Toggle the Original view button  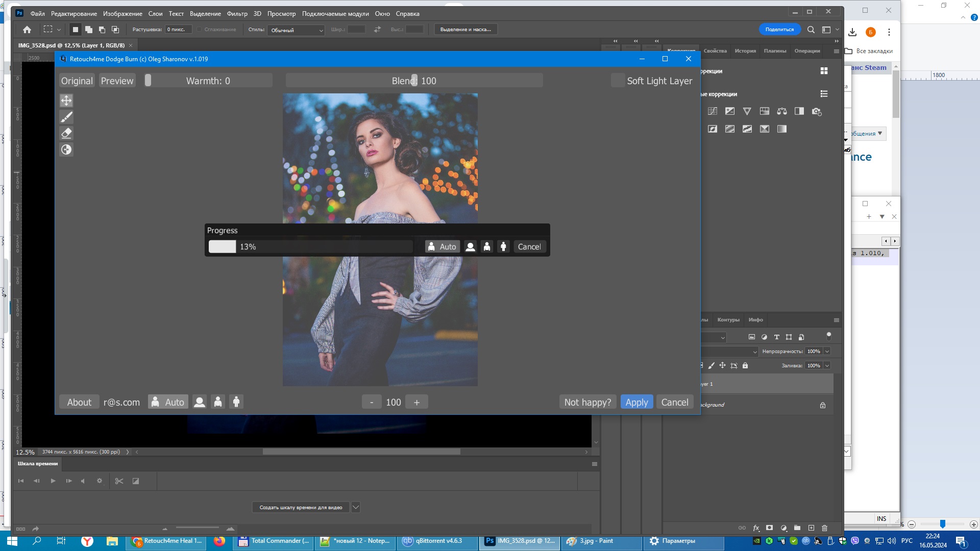click(77, 81)
